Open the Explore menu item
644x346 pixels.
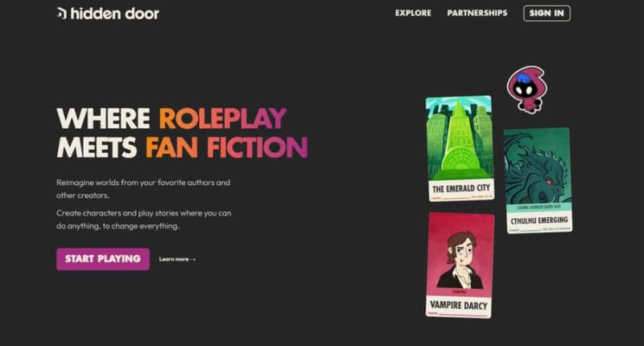[x=413, y=13]
